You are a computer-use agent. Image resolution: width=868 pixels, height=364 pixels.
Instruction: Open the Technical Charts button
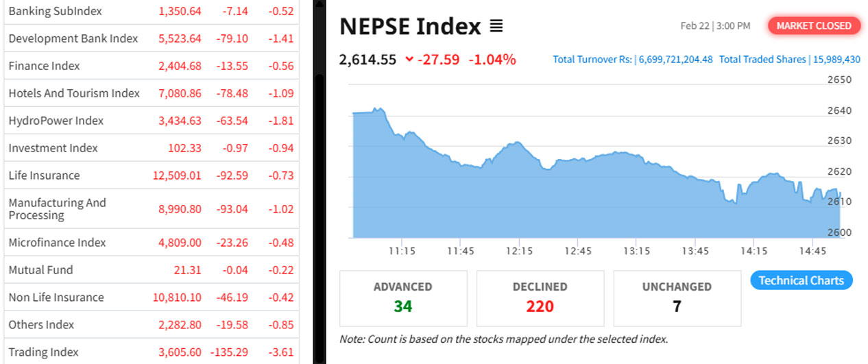click(x=801, y=280)
